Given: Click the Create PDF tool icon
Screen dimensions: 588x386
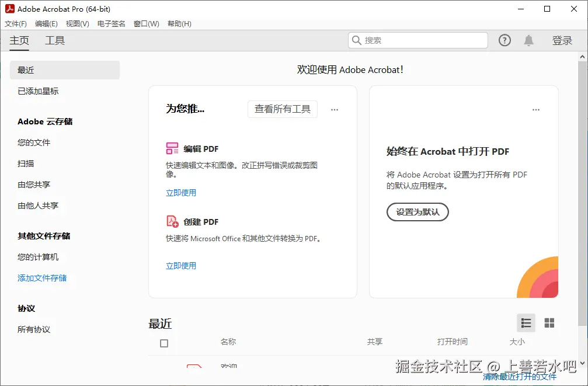Looking at the screenshot, I should click(172, 221).
